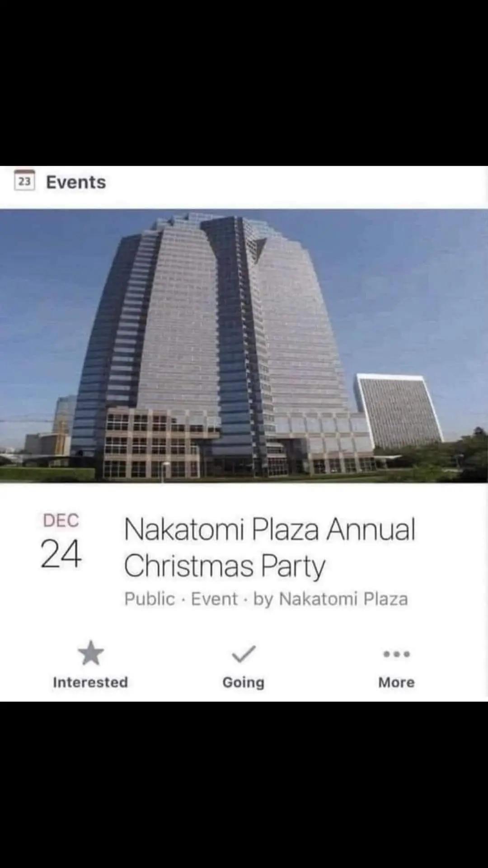Click the calendar icon beside Events
Viewport: 488px width, 868px height.
[x=24, y=181]
